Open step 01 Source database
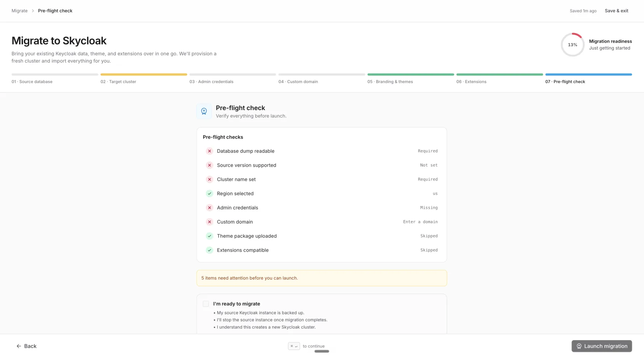The height and width of the screenshot is (358, 644). [55, 79]
